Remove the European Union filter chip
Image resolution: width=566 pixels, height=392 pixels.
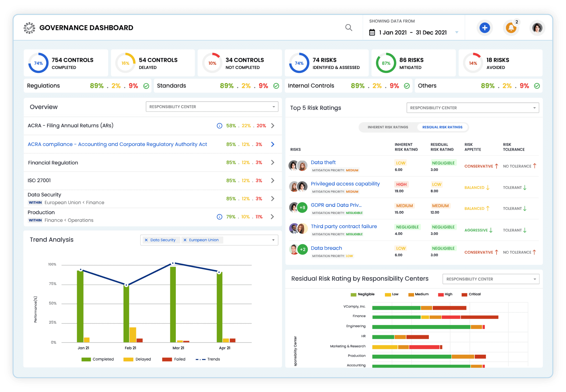(185, 240)
